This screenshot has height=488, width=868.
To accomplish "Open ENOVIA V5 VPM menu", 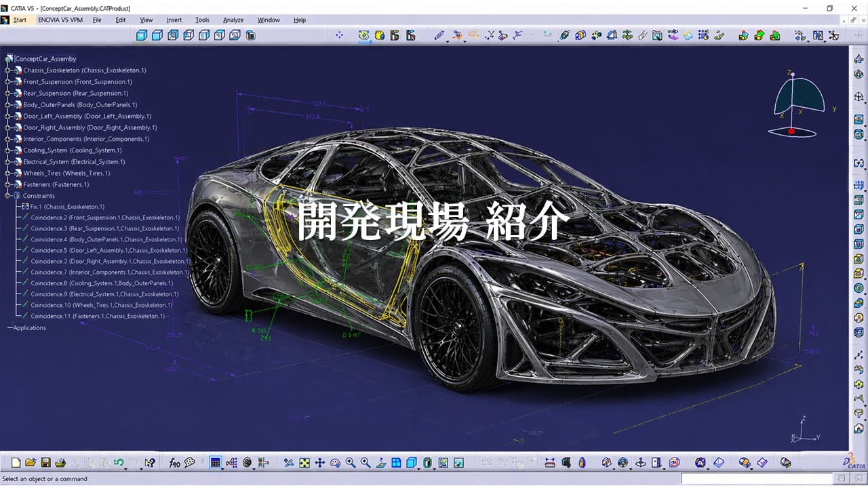I will click(x=60, y=20).
